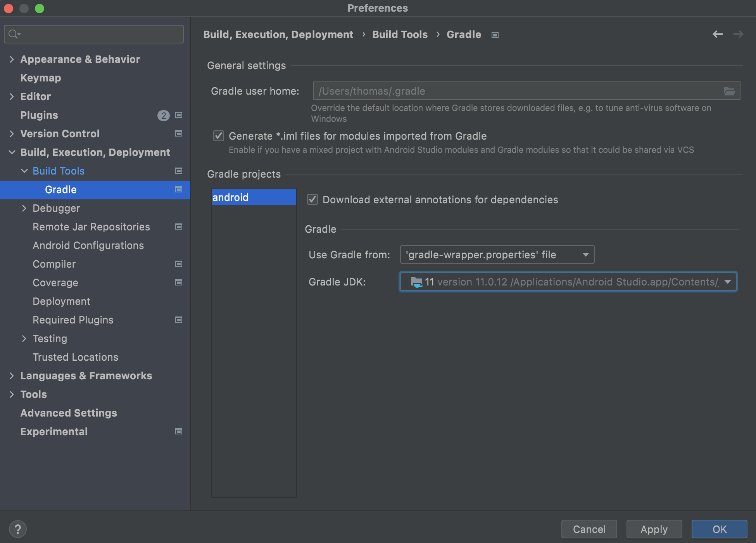Click the folder icon inside the Gradle JDK field
This screenshot has height=543, width=756.
(x=416, y=282)
